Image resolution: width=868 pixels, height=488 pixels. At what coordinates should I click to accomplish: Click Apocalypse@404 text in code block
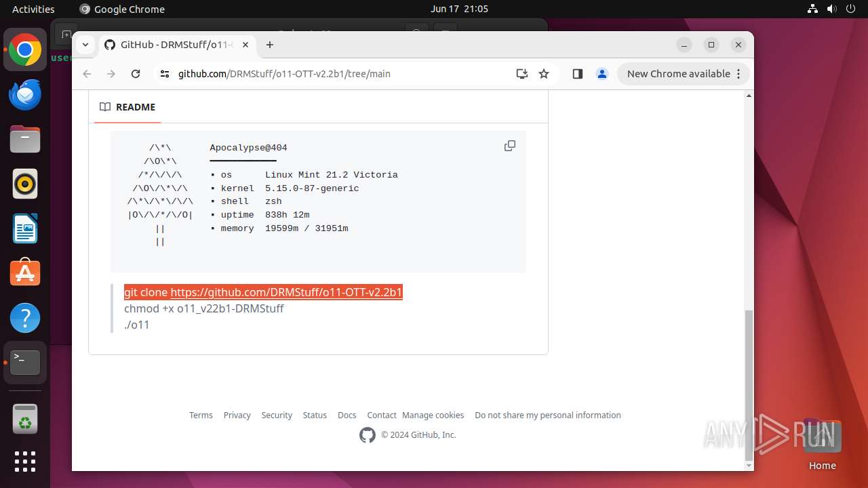click(248, 148)
